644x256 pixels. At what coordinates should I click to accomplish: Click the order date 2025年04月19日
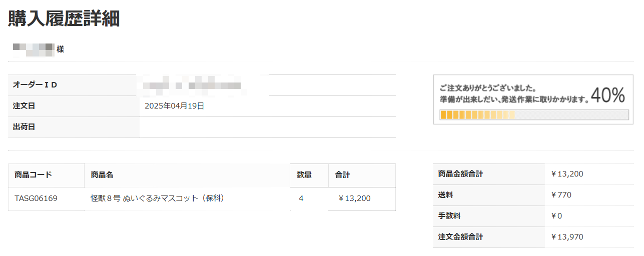coord(175,106)
